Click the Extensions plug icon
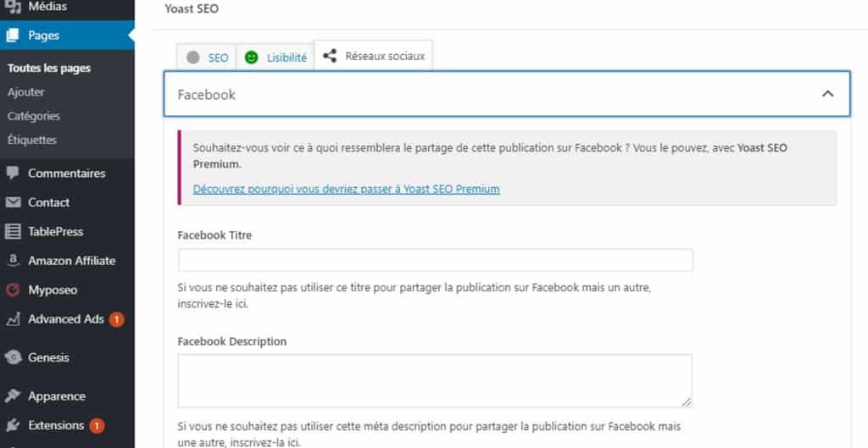The image size is (868, 448). click(13, 425)
